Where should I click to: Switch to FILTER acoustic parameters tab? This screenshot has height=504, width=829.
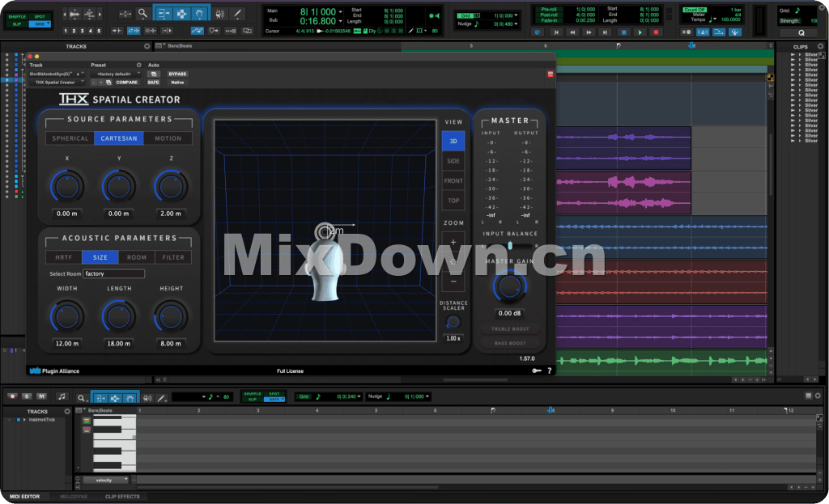click(173, 257)
